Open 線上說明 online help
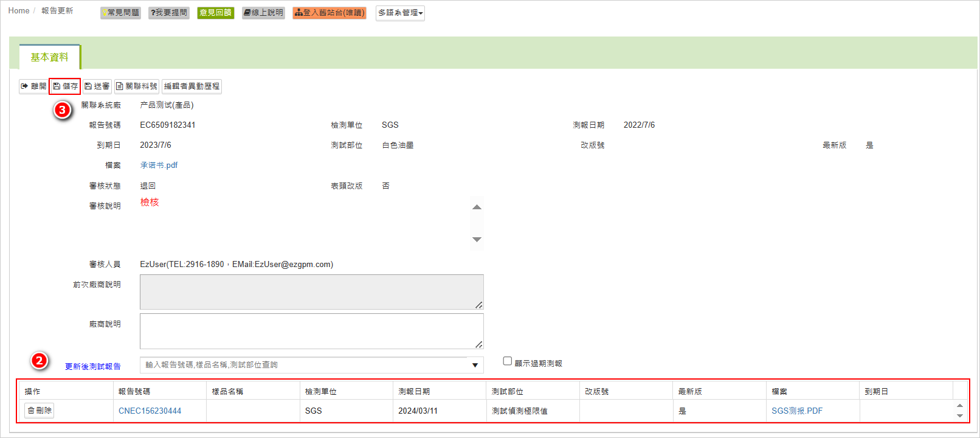Image resolution: width=980 pixels, height=438 pixels. click(x=263, y=13)
